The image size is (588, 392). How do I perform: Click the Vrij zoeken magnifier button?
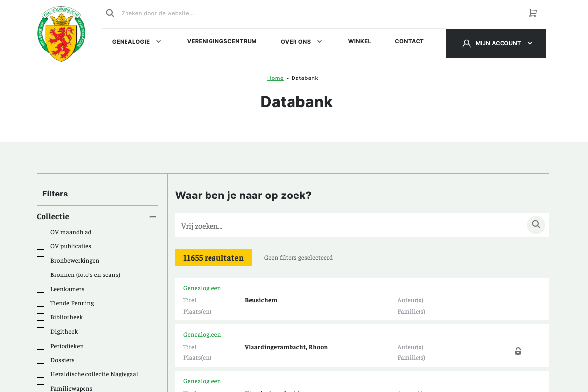click(x=536, y=225)
